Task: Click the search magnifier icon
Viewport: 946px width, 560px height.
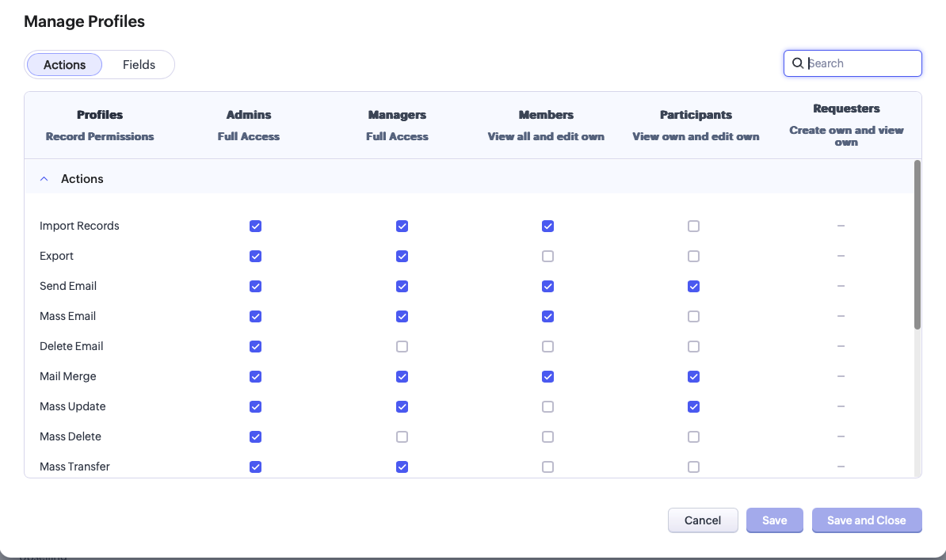Action: (798, 63)
